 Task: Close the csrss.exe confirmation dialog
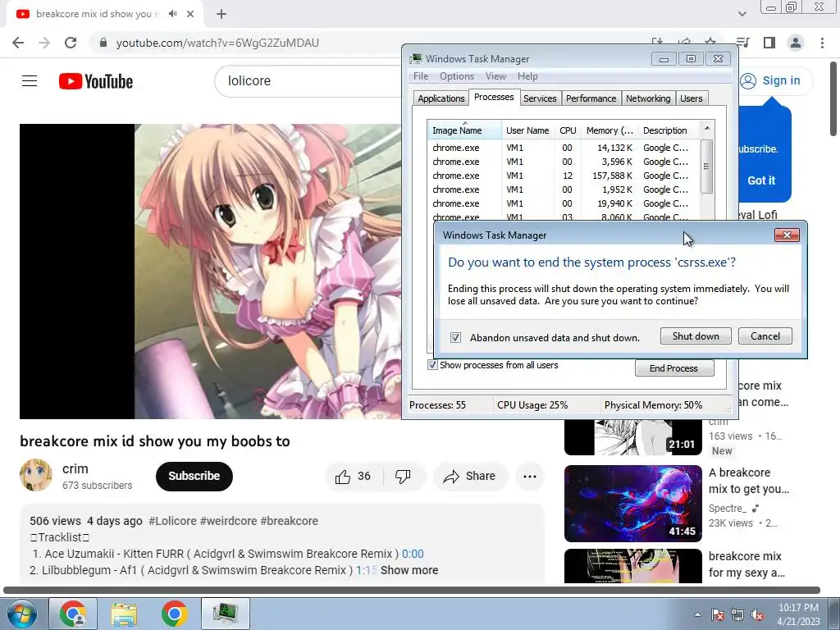pos(787,235)
